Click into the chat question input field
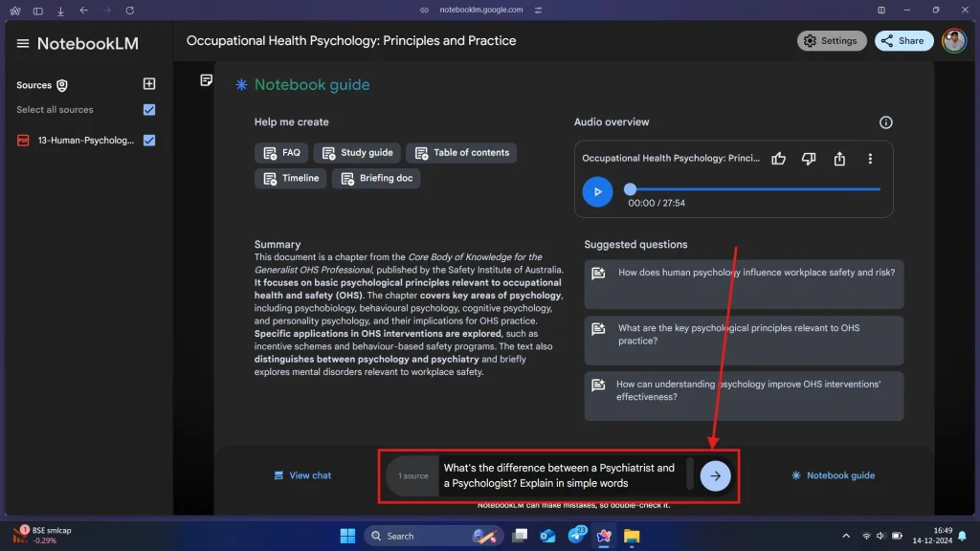Image resolution: width=980 pixels, height=551 pixels. tap(563, 476)
